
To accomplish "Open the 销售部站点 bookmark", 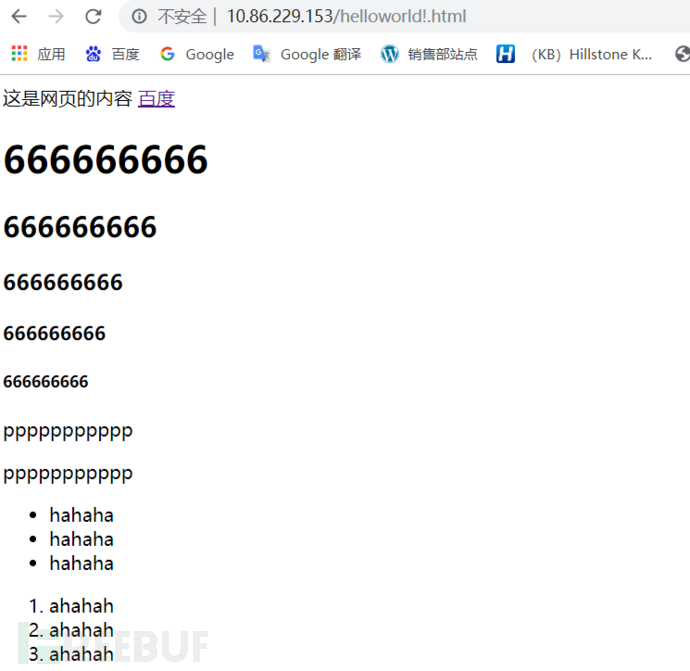I will pos(442,54).
